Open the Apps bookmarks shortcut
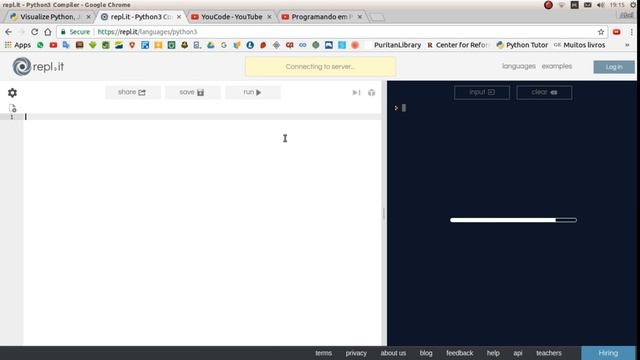Viewport: 640px width, 360px height. (18, 45)
